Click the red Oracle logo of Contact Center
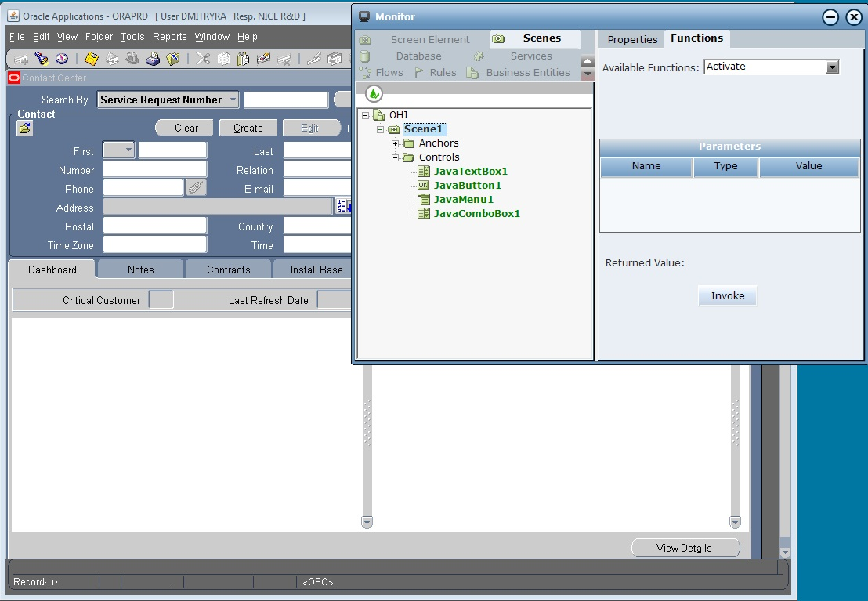The image size is (868, 601). click(14, 78)
